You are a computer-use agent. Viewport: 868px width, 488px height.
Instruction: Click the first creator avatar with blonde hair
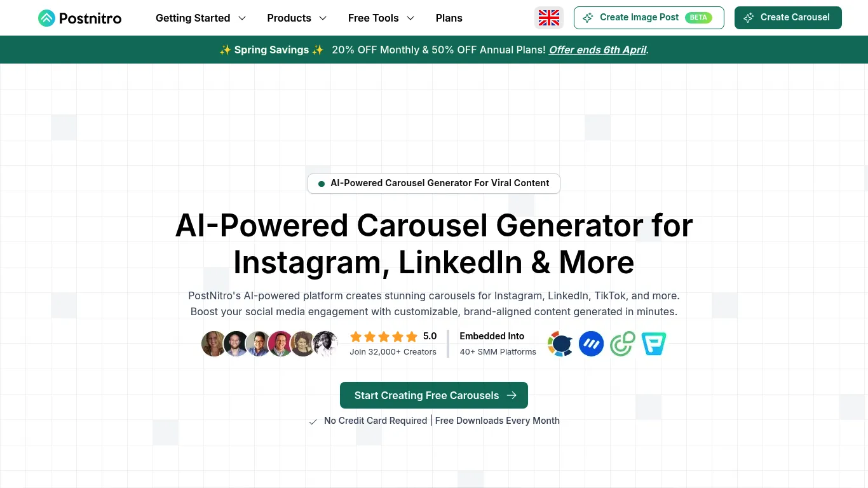click(x=214, y=344)
